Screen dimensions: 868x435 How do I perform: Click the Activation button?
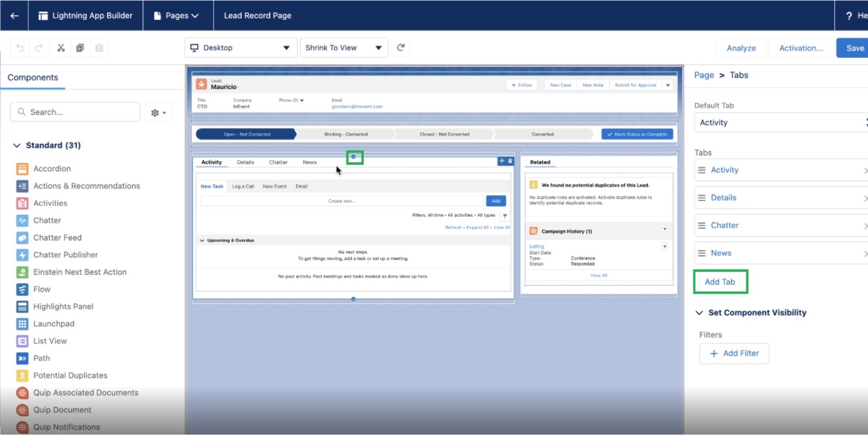pos(801,48)
